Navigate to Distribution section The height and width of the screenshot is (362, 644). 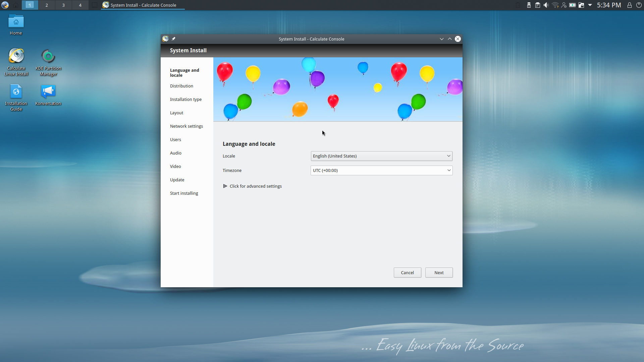tap(181, 86)
